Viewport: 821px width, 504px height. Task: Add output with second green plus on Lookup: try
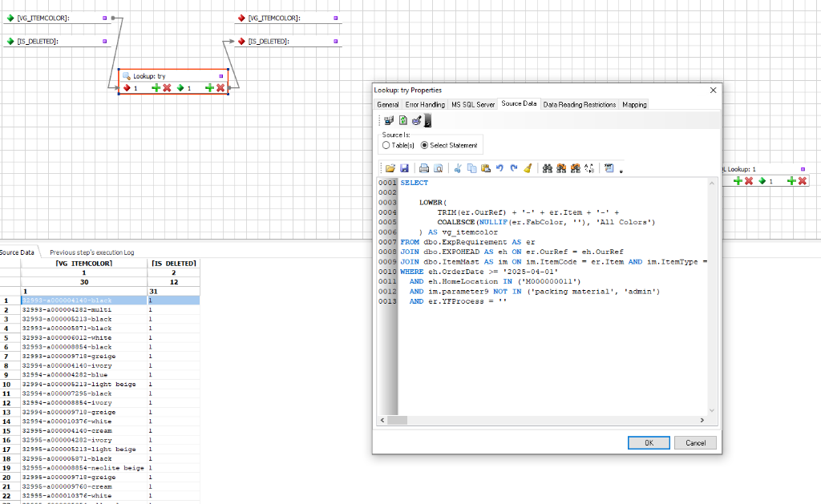click(209, 88)
